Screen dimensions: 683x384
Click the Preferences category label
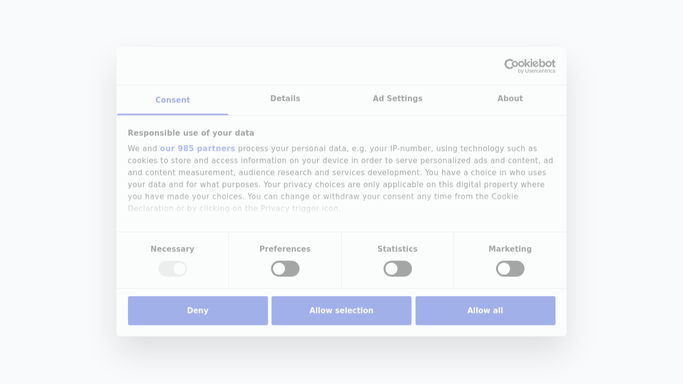(285, 249)
